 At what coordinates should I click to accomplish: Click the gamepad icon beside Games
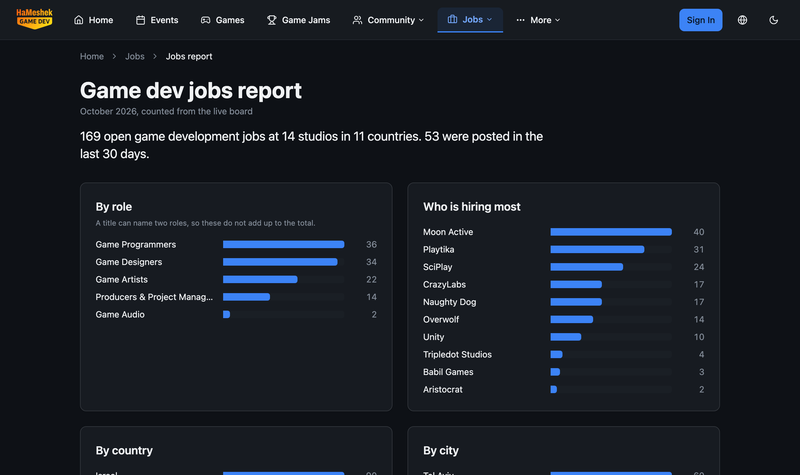(205, 20)
